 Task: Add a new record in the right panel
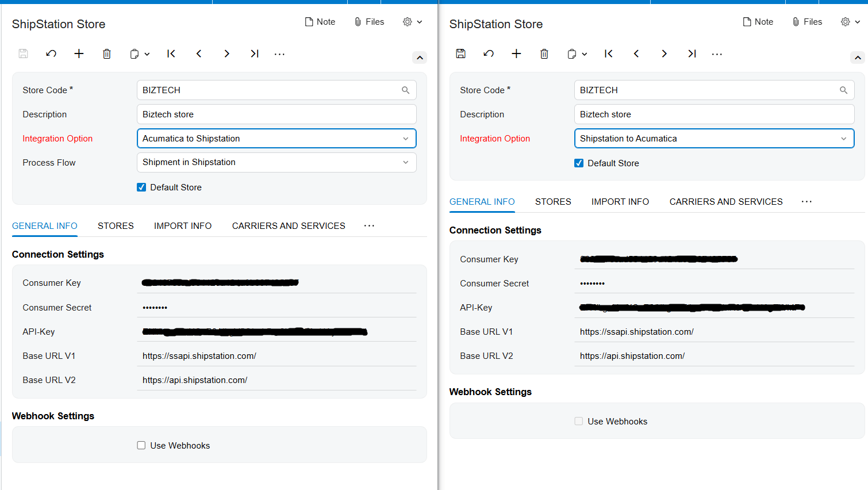(516, 53)
